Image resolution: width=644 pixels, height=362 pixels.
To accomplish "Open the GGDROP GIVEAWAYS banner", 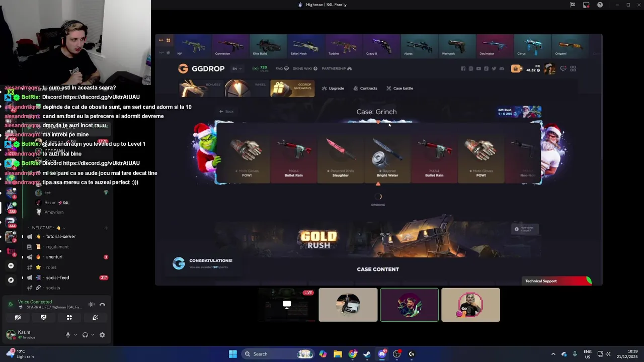I will tap(292, 88).
